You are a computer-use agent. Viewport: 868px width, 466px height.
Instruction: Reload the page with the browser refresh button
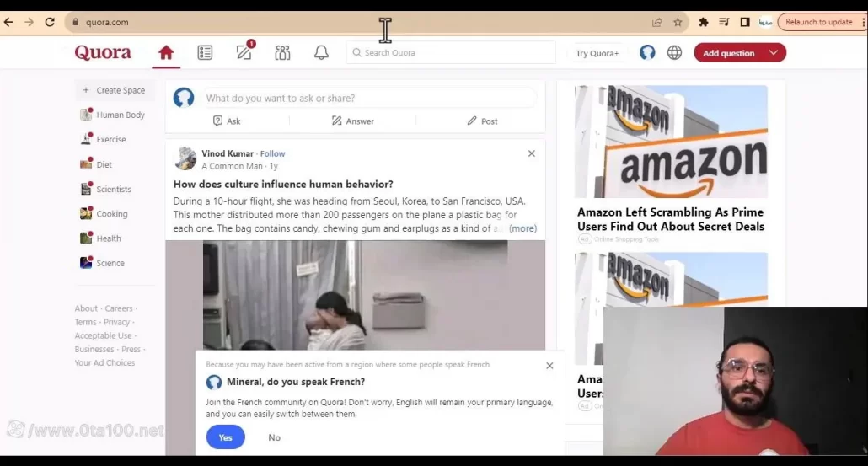[x=50, y=23]
